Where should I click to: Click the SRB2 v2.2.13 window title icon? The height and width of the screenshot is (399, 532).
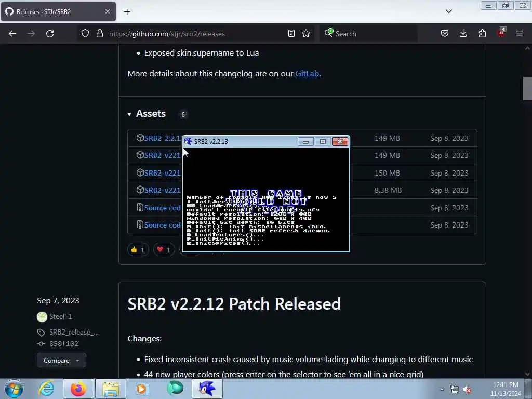(188, 141)
